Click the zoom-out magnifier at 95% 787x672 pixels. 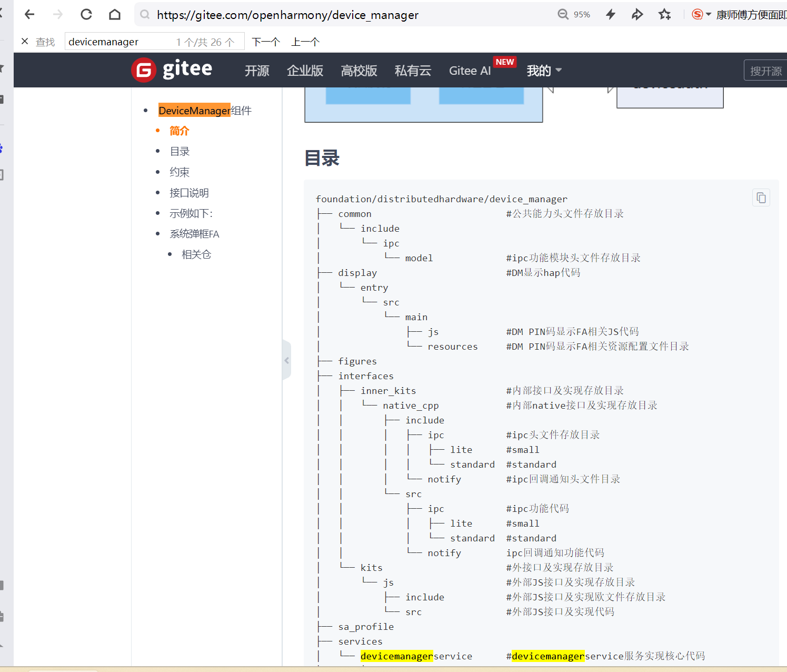(563, 15)
